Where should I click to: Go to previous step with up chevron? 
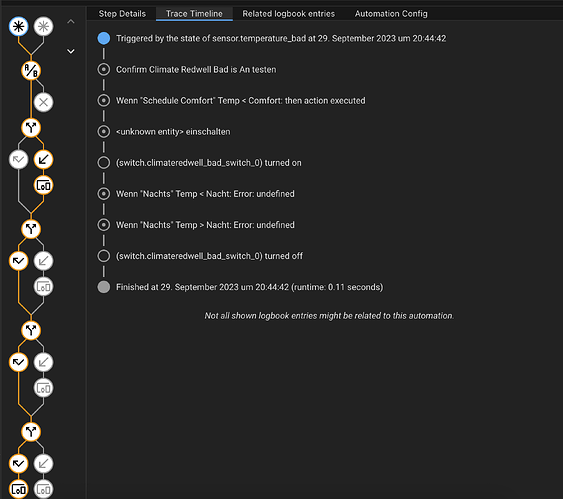coord(71,22)
